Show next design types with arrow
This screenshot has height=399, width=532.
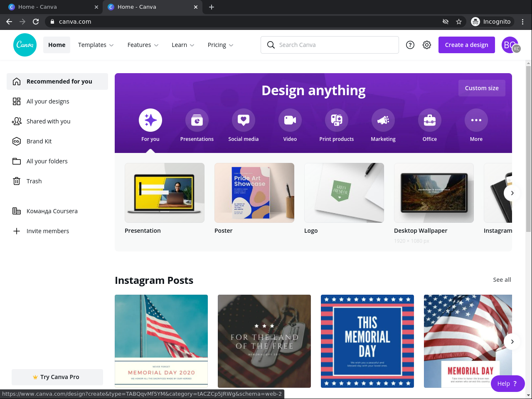(512, 193)
